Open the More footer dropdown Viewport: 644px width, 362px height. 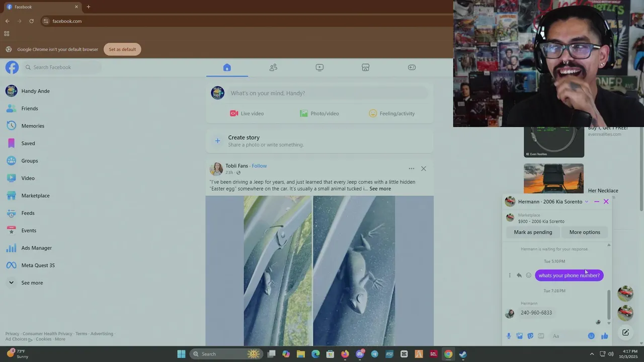[x=60, y=339]
